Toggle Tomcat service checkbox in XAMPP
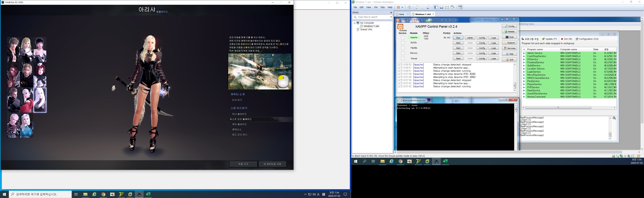 pos(403,59)
